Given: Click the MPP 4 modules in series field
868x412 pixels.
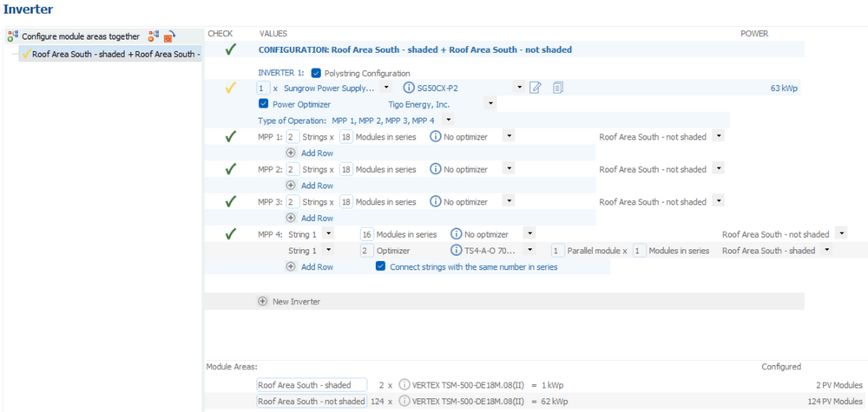Looking at the screenshot, I should pos(367,234).
